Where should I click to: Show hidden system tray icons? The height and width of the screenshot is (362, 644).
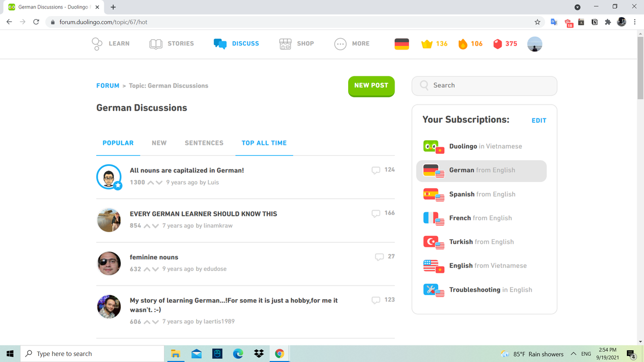pos(574,353)
